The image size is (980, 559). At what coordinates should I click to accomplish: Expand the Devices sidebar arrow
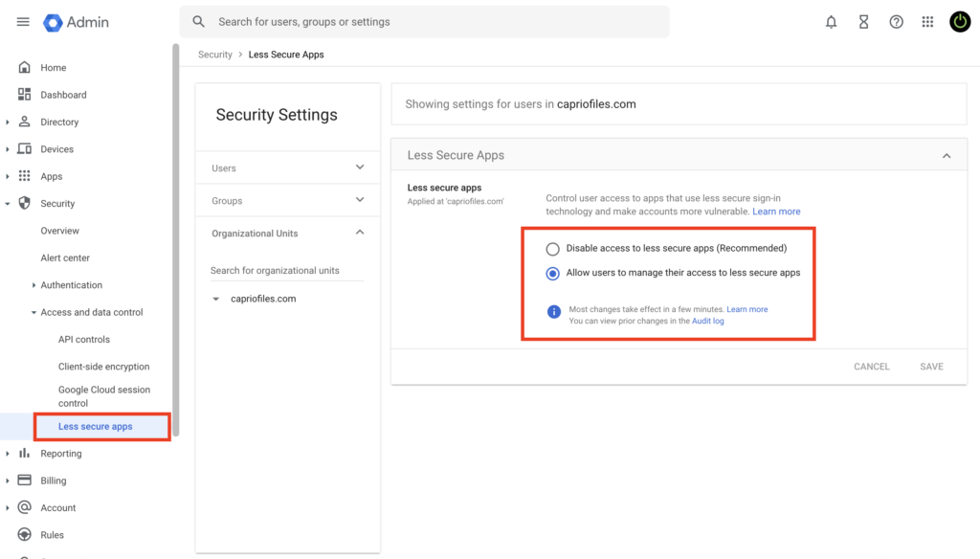tap(8, 149)
